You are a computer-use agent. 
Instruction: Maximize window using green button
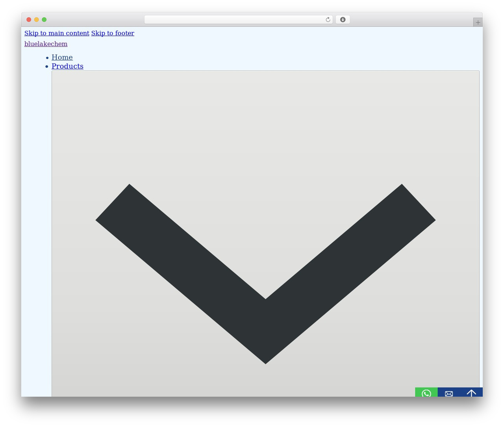click(x=44, y=20)
